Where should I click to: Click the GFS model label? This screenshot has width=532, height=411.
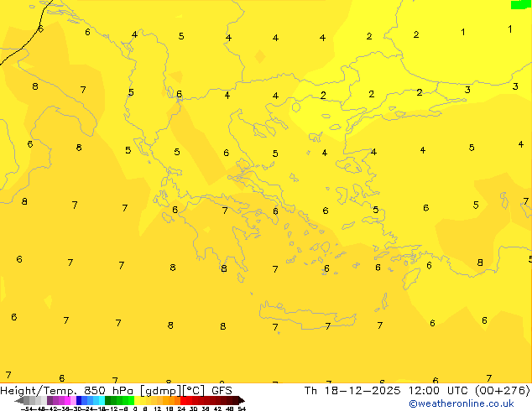coord(222,391)
